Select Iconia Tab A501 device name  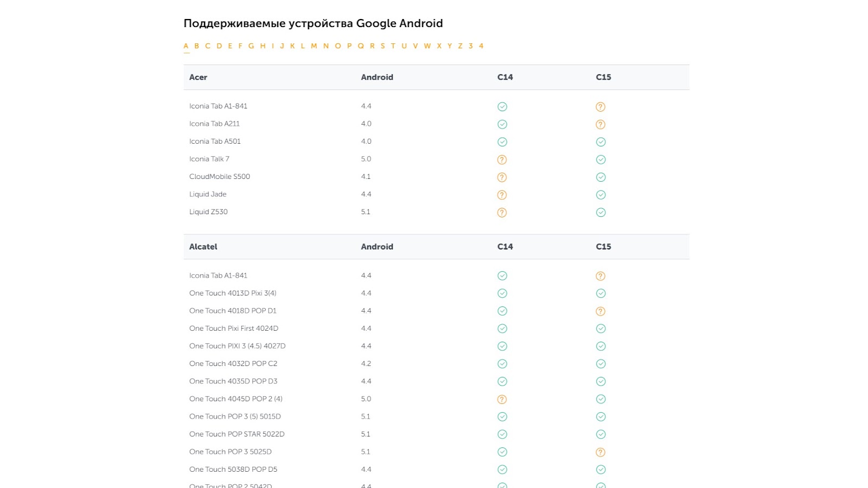tap(215, 142)
